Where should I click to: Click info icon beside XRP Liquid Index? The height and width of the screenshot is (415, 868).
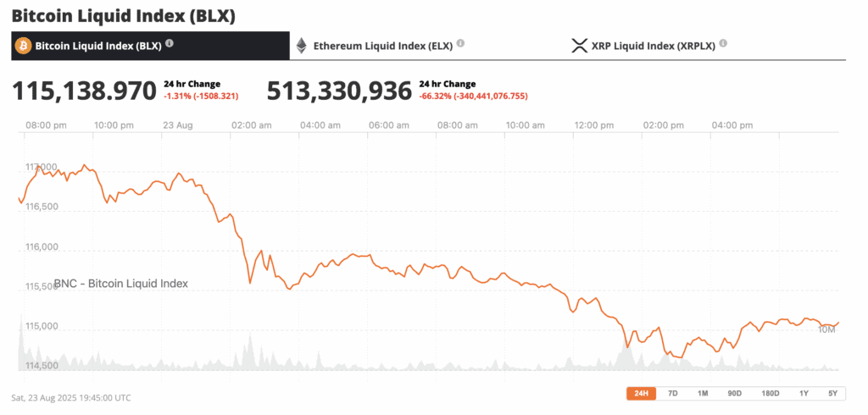723,43
